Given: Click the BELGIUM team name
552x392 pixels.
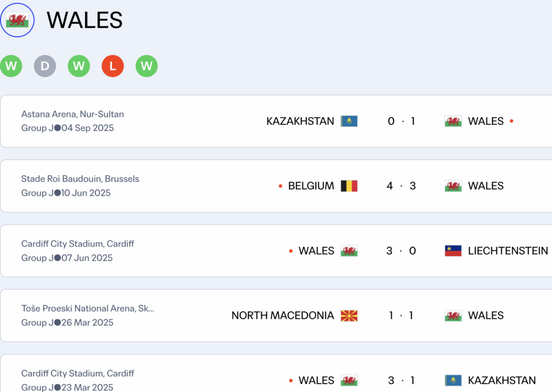Looking at the screenshot, I should coord(311,186).
